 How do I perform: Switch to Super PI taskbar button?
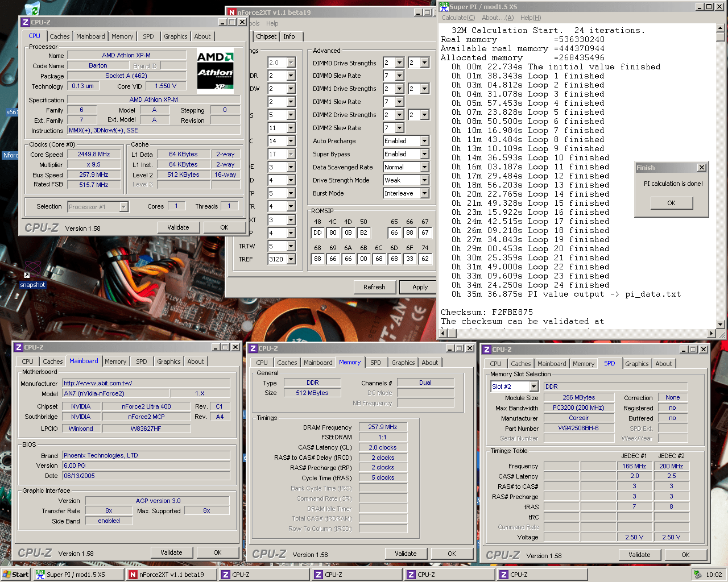click(x=78, y=575)
